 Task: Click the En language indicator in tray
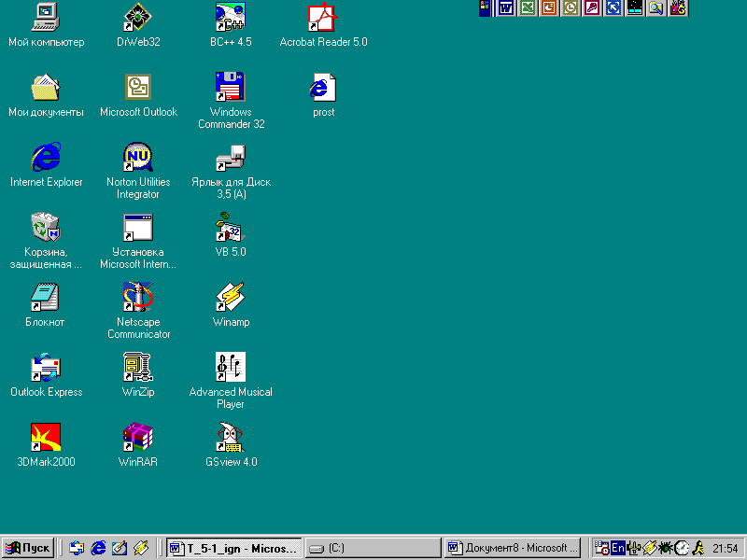tap(617, 548)
